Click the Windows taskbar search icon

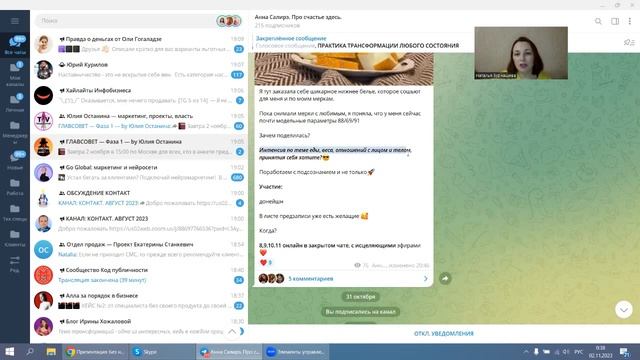point(30,351)
